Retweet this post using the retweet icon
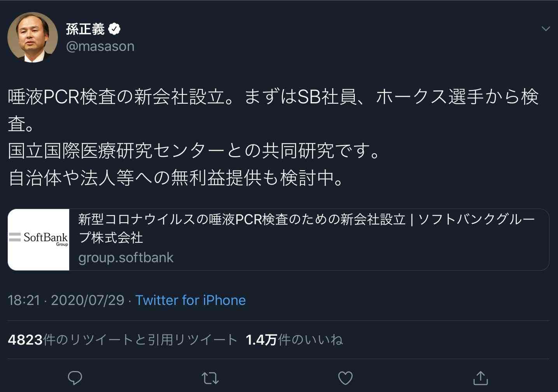The height and width of the screenshot is (392, 558). tap(210, 378)
